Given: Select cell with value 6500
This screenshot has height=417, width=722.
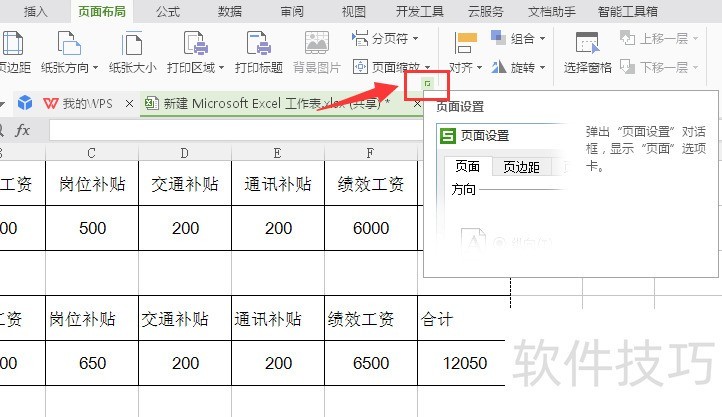Looking at the screenshot, I should coord(371,363).
